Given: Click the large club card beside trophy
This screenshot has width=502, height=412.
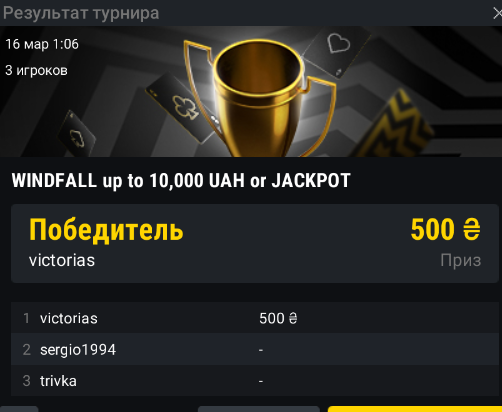Looking at the screenshot, I should (182, 107).
